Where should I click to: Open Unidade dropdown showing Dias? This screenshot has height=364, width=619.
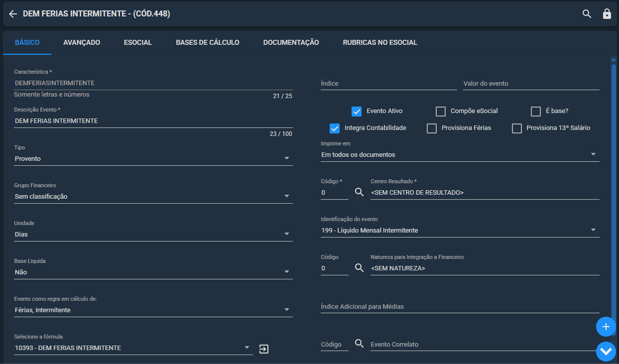point(153,234)
